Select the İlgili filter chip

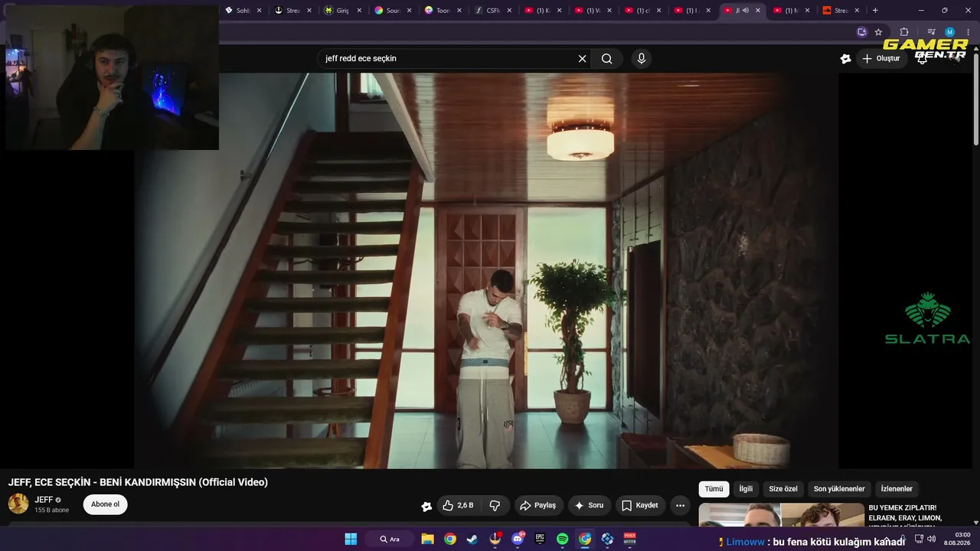[746, 489]
